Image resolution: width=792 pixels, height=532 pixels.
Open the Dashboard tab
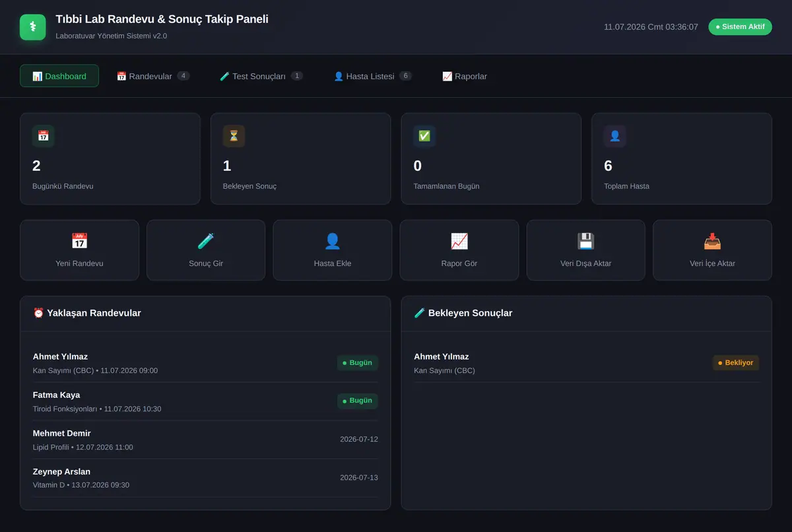tap(59, 76)
